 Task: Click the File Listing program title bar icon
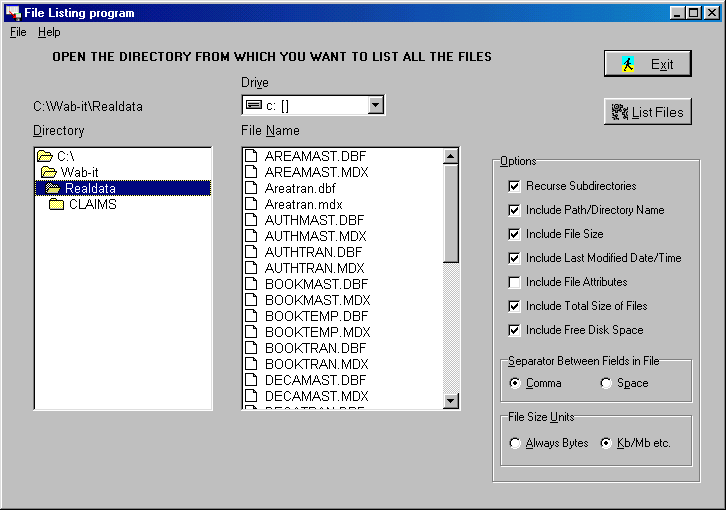click(13, 13)
